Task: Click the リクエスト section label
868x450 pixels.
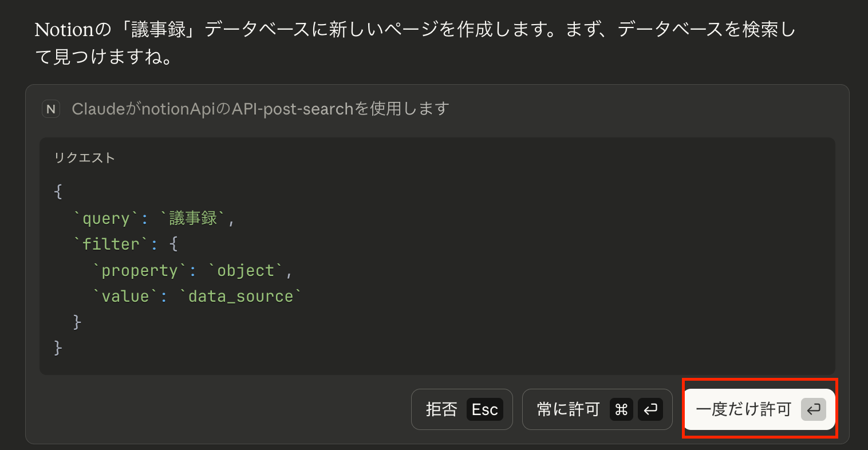Action: (85, 158)
